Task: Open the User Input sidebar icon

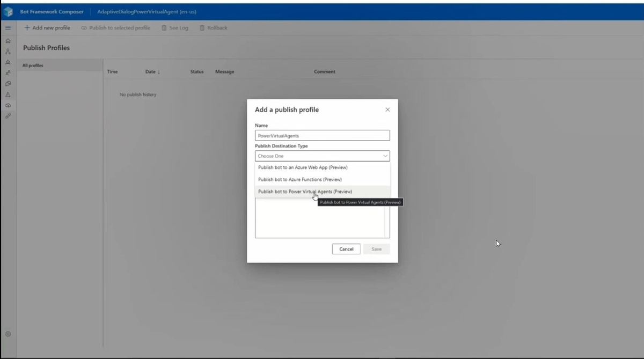Action: pyautogui.click(x=8, y=73)
